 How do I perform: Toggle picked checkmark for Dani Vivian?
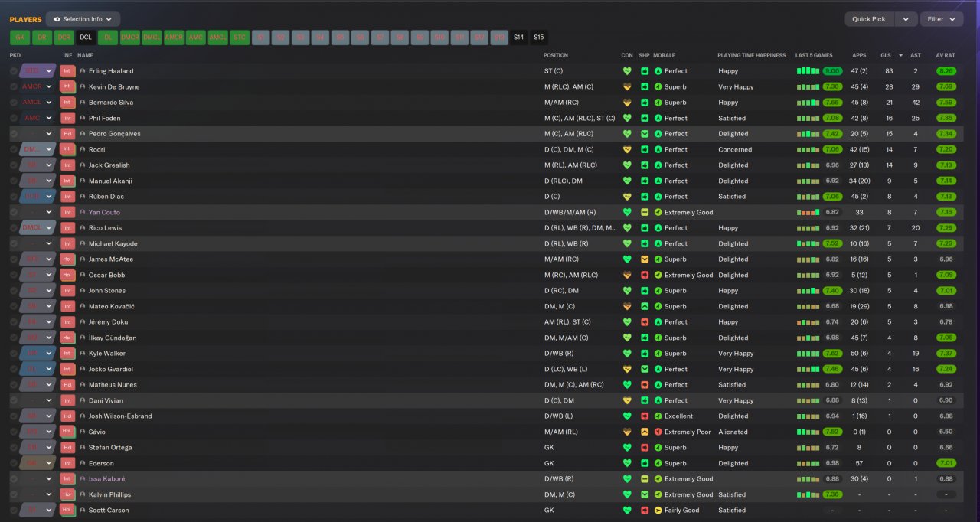coord(14,400)
